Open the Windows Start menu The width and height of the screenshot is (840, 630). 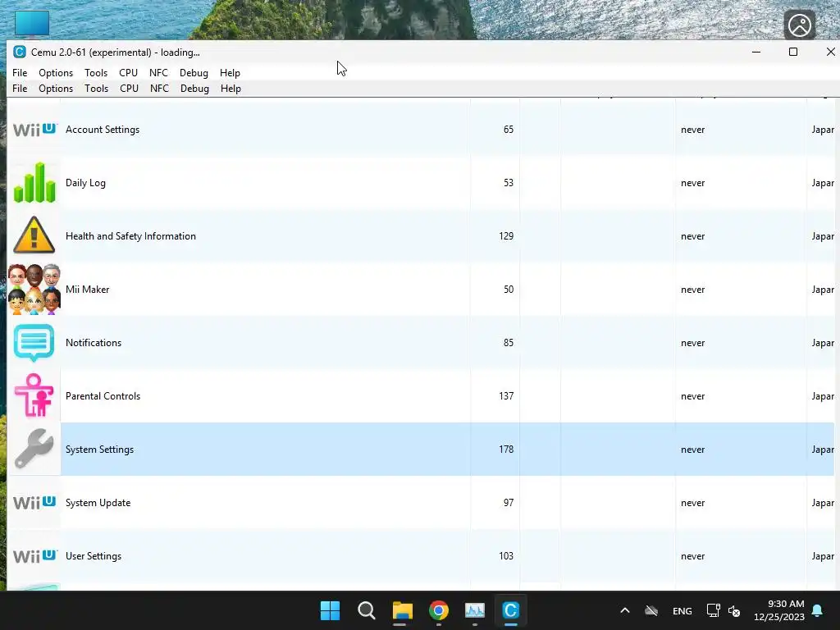pyautogui.click(x=330, y=610)
